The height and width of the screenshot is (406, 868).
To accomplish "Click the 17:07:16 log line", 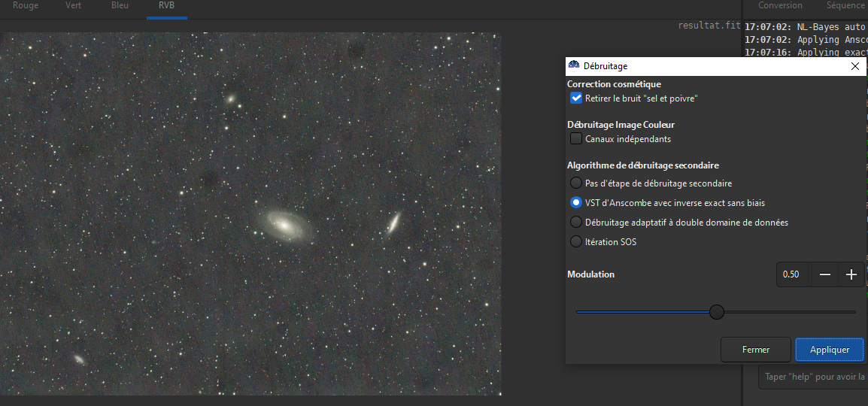I will (806, 53).
